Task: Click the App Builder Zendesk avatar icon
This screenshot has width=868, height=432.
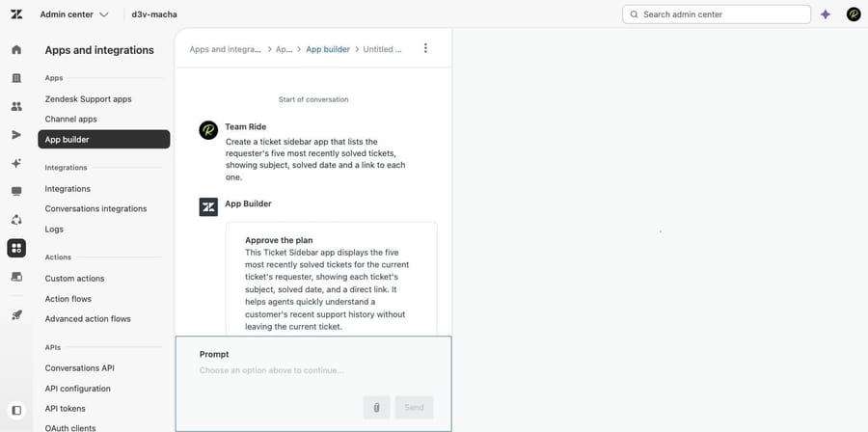Action: [x=208, y=207]
